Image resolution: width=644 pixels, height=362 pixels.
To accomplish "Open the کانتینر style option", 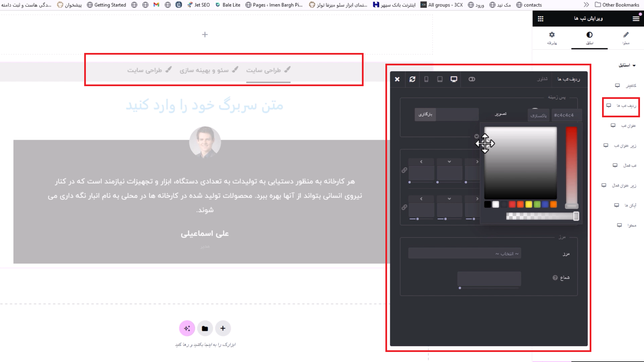I will point(631,86).
